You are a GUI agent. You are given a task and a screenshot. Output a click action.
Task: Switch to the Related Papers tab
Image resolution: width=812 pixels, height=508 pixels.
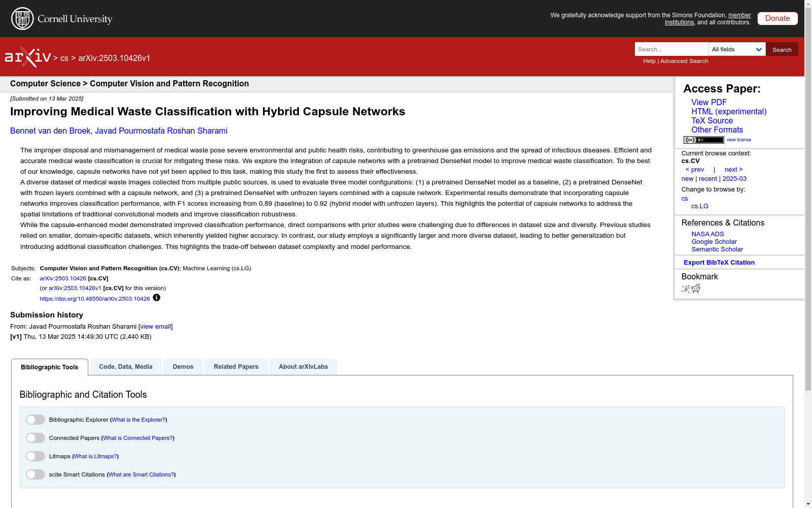click(x=236, y=367)
